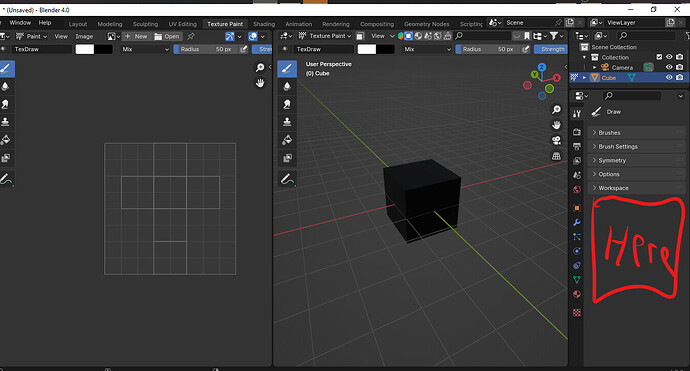Open the Particles properties tab
This screenshot has width=690, height=371.
577,237
